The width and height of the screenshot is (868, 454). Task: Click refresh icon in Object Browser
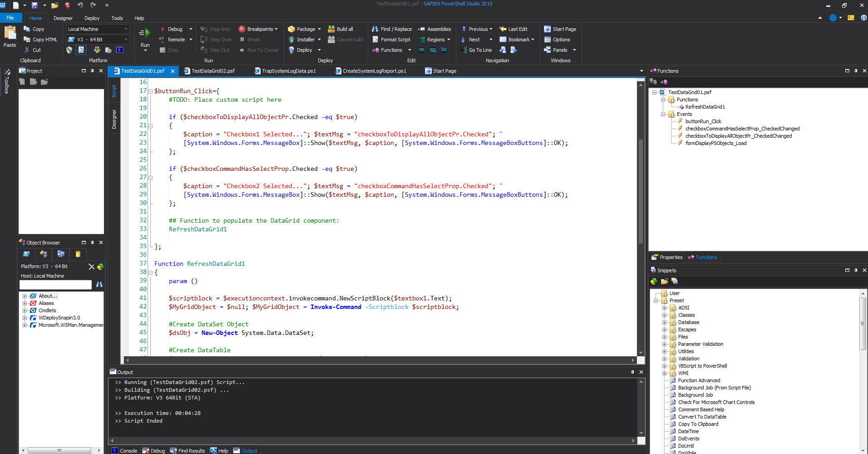tap(101, 267)
